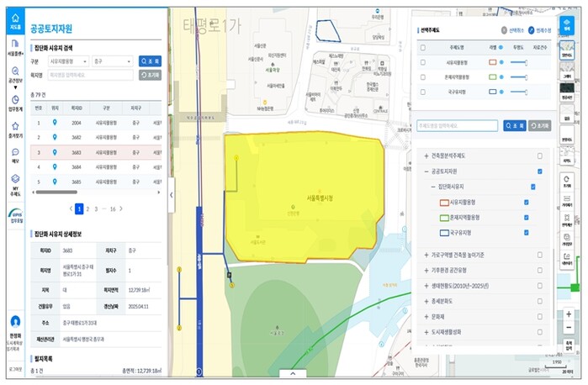The height and width of the screenshot is (385, 588).
Task: Select table row with 필지ID 3684
Action: 77,166
